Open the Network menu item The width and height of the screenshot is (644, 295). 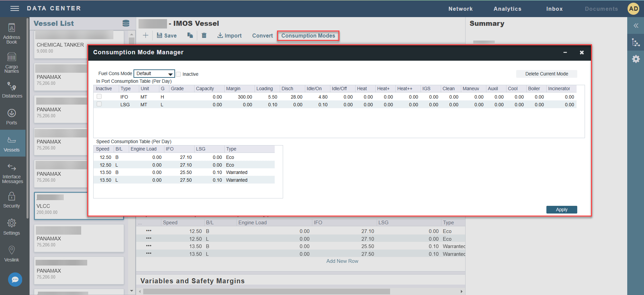pyautogui.click(x=460, y=9)
